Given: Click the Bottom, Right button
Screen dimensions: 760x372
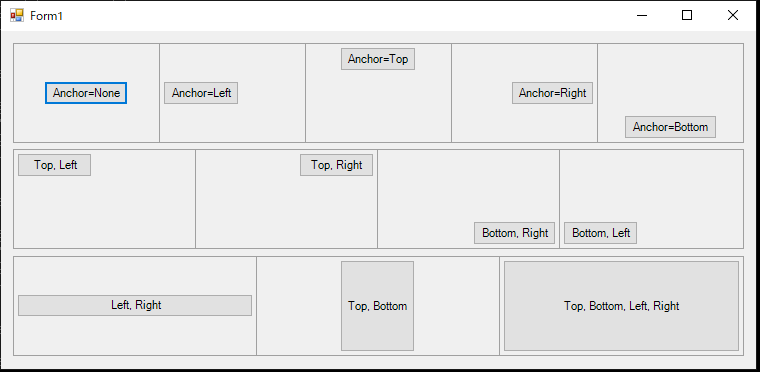Looking at the screenshot, I should click(x=515, y=233).
